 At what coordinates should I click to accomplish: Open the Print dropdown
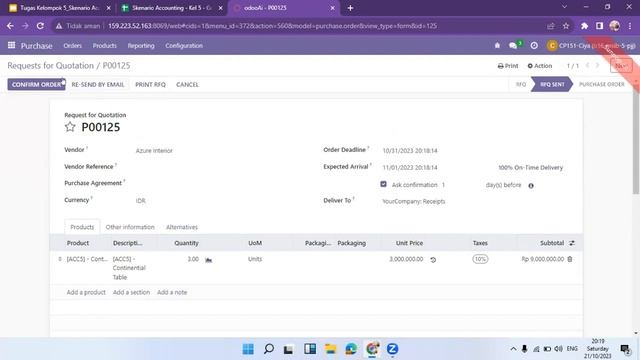pos(508,66)
